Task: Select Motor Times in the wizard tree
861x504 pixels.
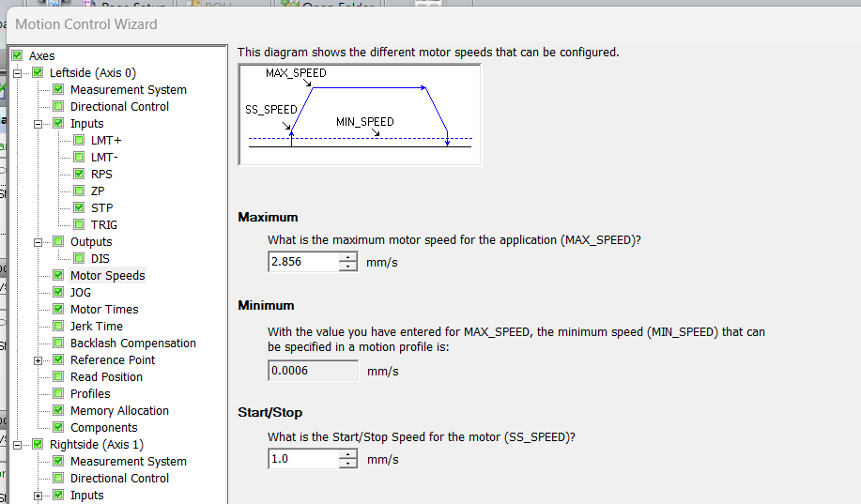Action: click(x=104, y=310)
